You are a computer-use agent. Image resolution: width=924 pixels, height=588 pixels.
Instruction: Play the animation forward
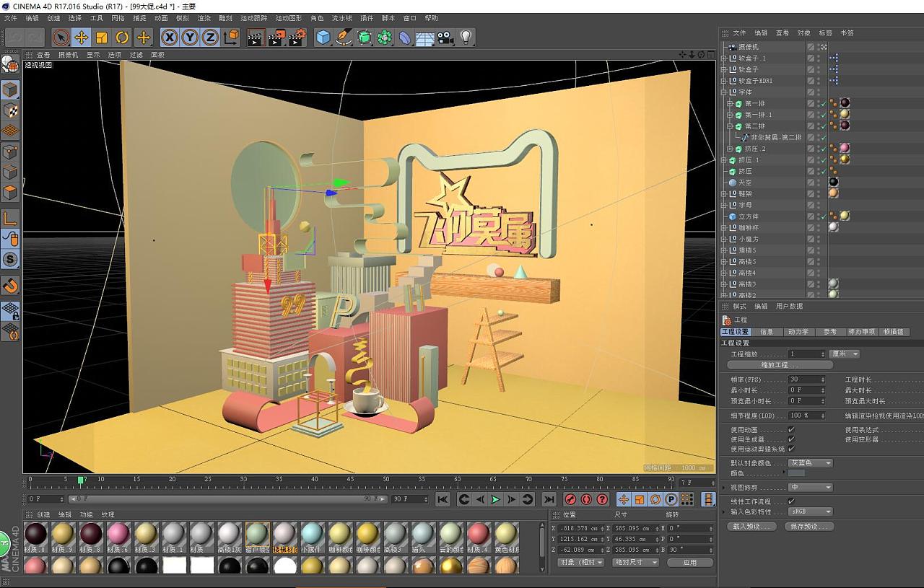tap(495, 499)
